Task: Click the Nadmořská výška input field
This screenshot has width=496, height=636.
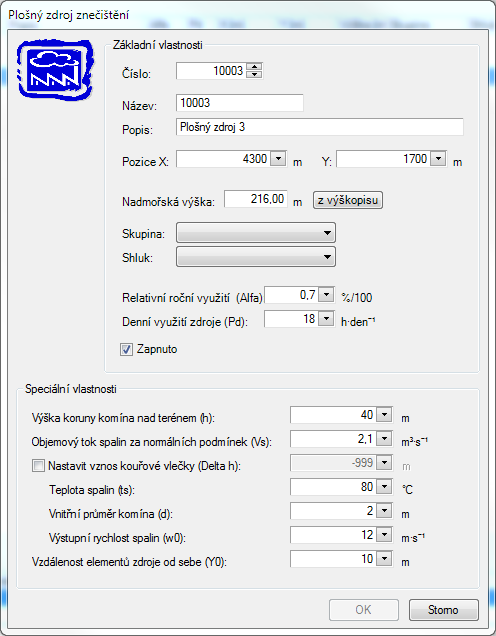Action: [256, 199]
